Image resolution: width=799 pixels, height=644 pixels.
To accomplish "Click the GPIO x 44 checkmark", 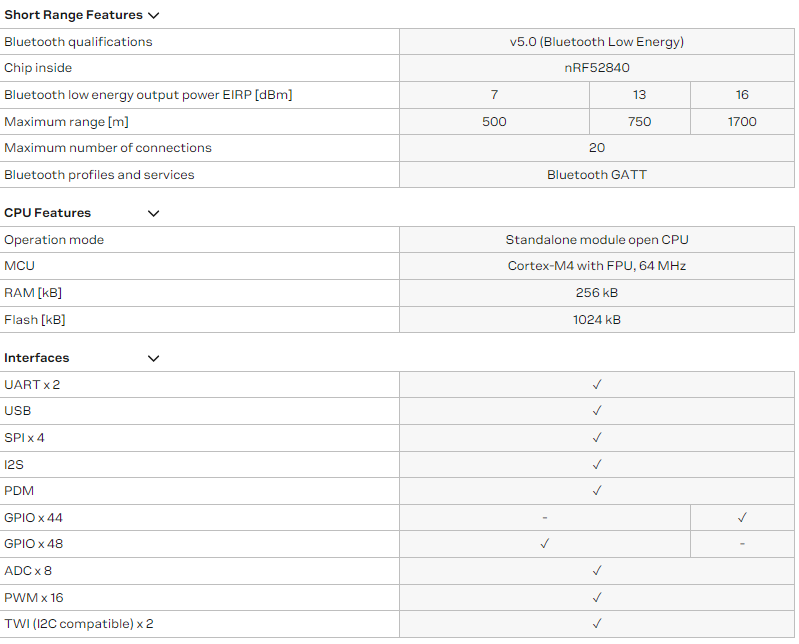I will click(x=742, y=518).
